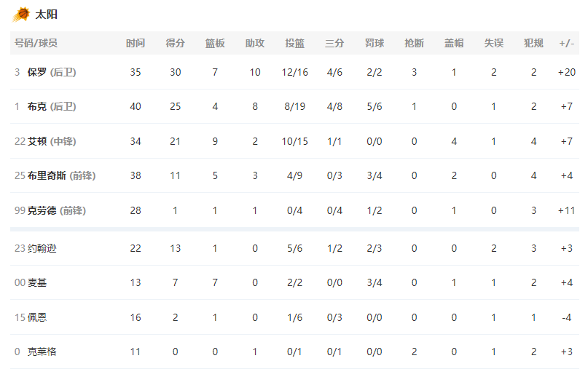Click the 篮板 column header

coord(215,43)
